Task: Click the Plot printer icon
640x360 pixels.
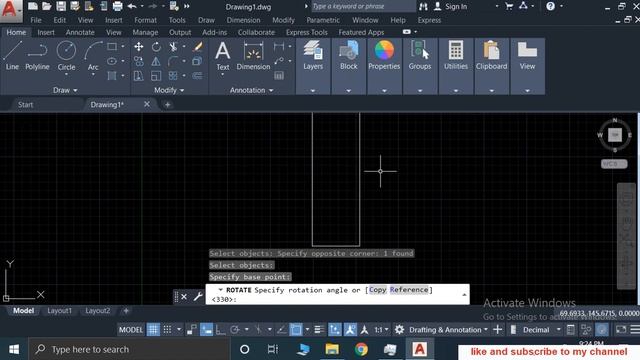Action: pos(118,6)
